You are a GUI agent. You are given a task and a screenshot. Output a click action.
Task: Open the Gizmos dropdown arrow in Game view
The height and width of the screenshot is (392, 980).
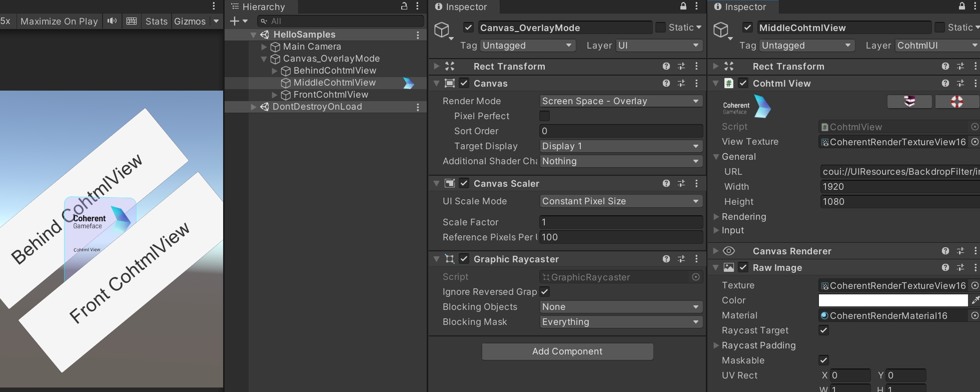click(216, 21)
